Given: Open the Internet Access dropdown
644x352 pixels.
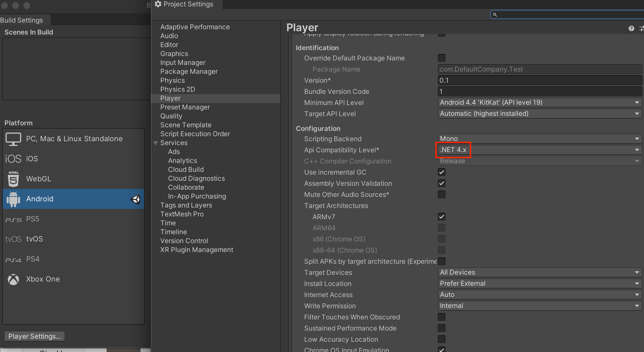Looking at the screenshot, I should click(x=540, y=295).
